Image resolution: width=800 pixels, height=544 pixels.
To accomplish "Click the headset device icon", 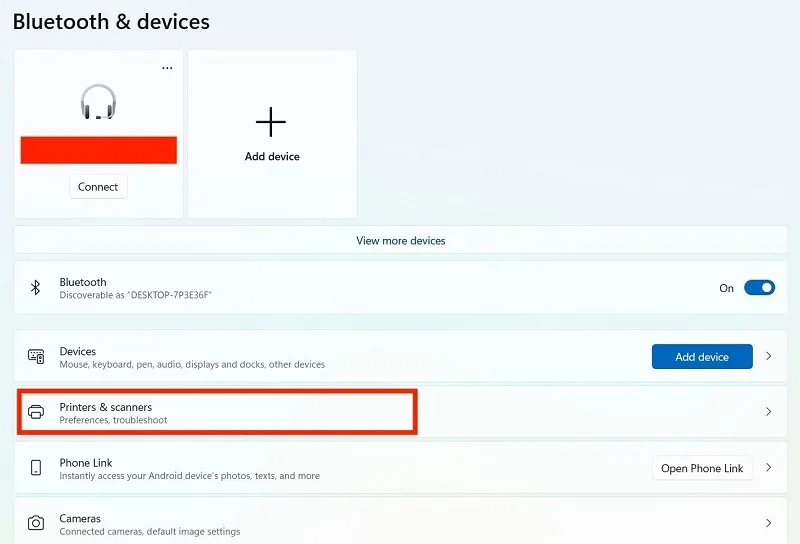I will tap(98, 102).
